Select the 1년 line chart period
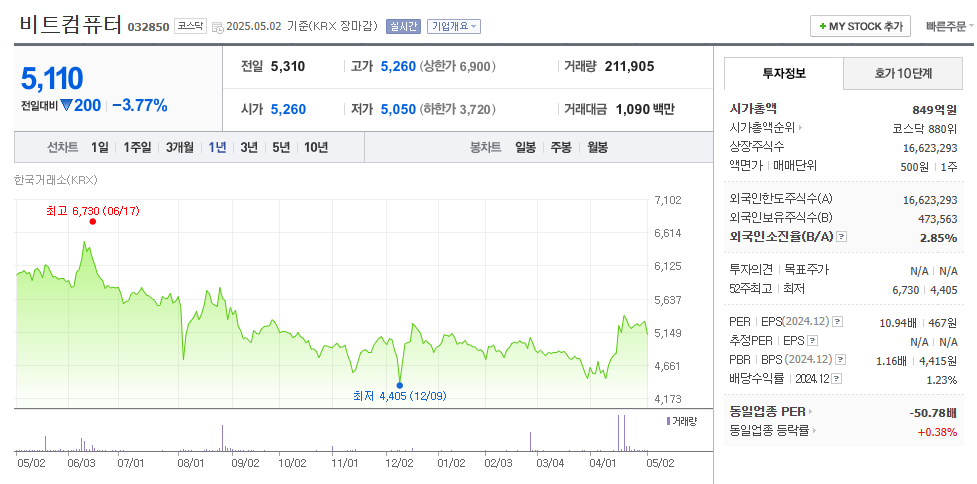 click(x=217, y=148)
